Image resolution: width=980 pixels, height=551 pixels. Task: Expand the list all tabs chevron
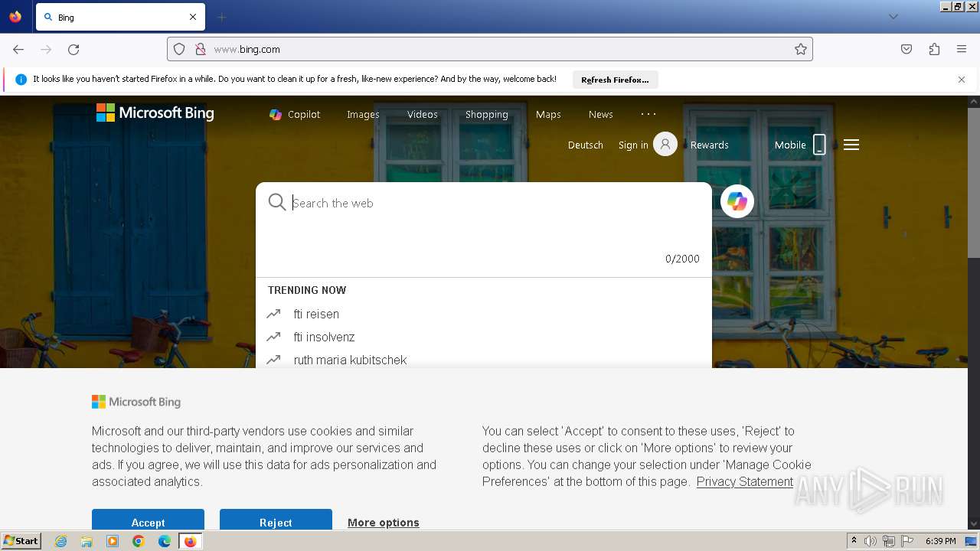893,17
